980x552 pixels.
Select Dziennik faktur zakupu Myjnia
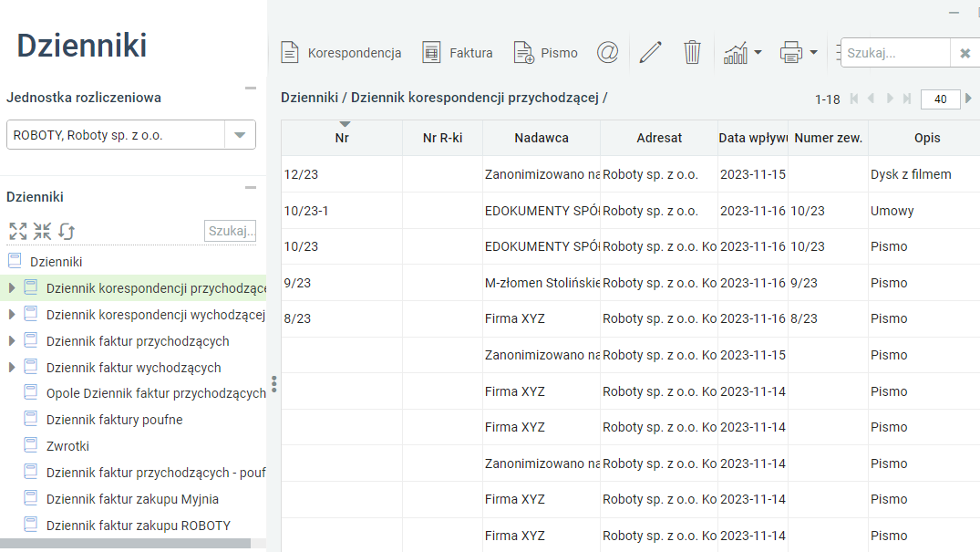(x=132, y=499)
